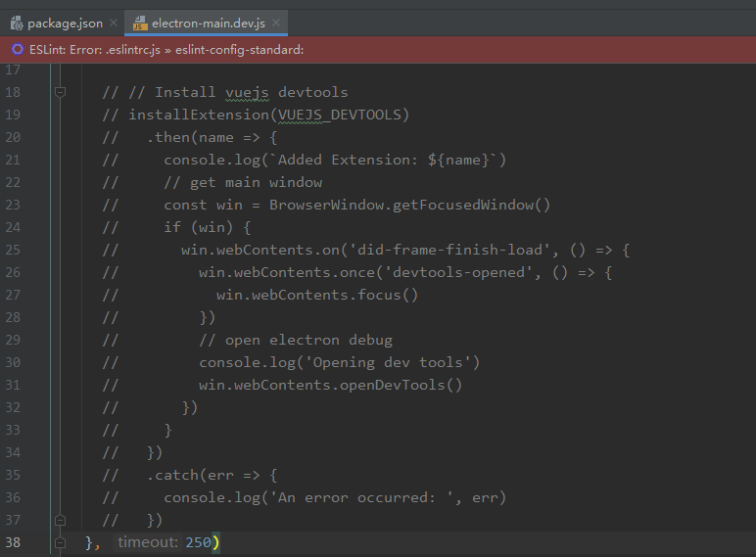Collapse the comment block fold marker at line 18
Image resolution: width=756 pixels, height=557 pixels.
pos(61,92)
